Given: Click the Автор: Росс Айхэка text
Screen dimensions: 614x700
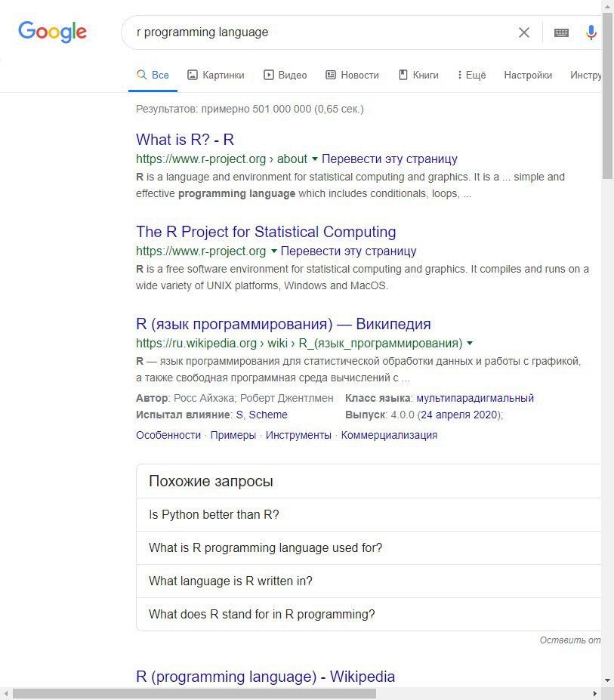Looking at the screenshot, I should 186,398.
